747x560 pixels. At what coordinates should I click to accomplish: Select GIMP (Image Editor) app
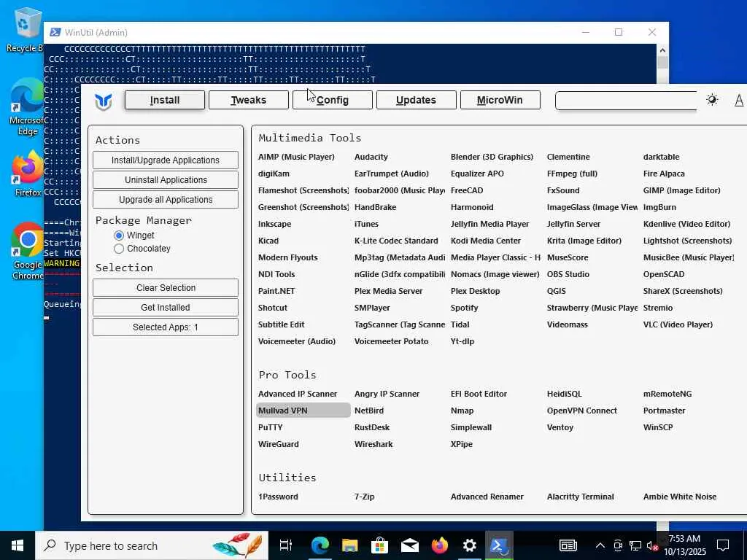tap(682, 190)
